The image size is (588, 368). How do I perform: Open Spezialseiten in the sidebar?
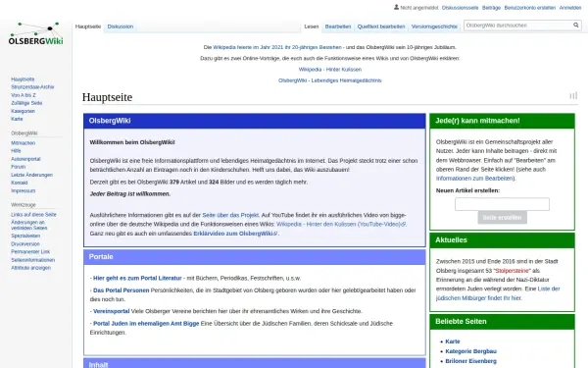point(25,236)
